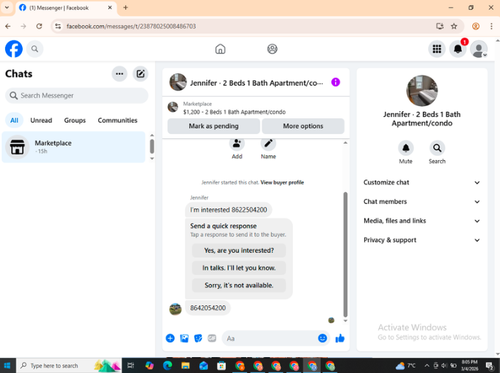Viewport: 500px width, 373px height.
Task: Open the profile circle icon in top navigation
Action: 272,49
